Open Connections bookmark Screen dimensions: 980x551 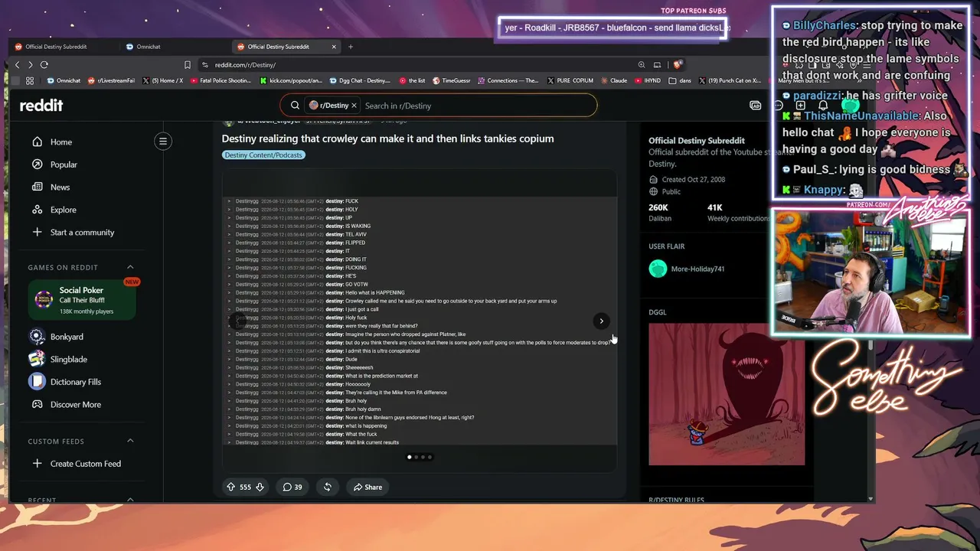[508, 80]
